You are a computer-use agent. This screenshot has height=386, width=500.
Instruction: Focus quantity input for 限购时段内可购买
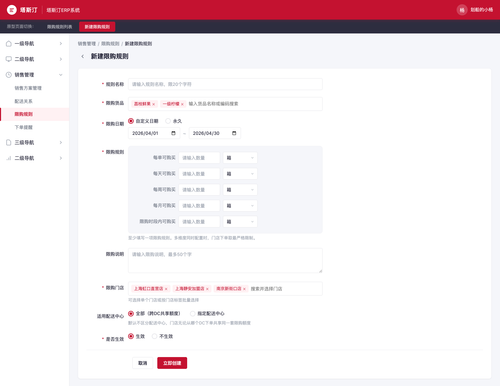coord(199,222)
